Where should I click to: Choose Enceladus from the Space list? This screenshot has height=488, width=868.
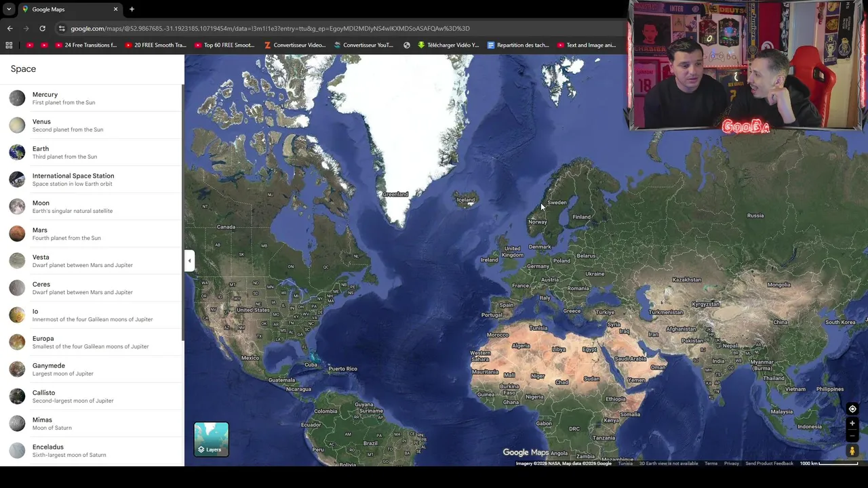(x=90, y=451)
